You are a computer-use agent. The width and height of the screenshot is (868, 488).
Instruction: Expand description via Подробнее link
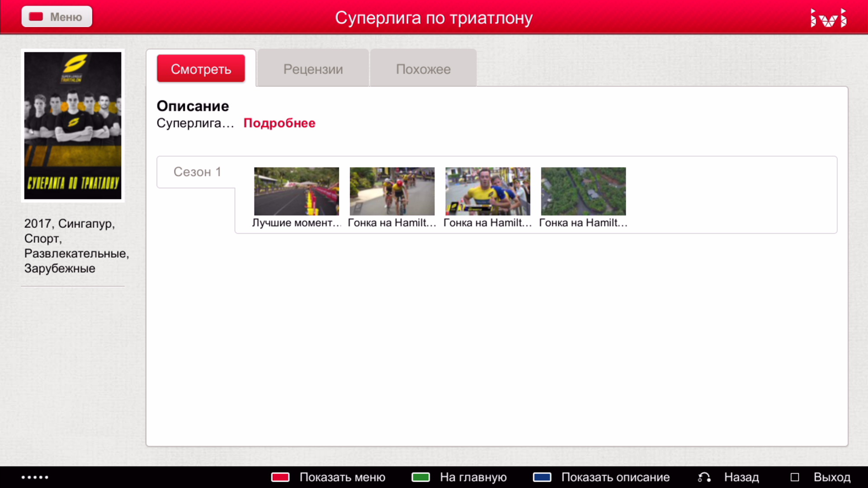pyautogui.click(x=279, y=123)
